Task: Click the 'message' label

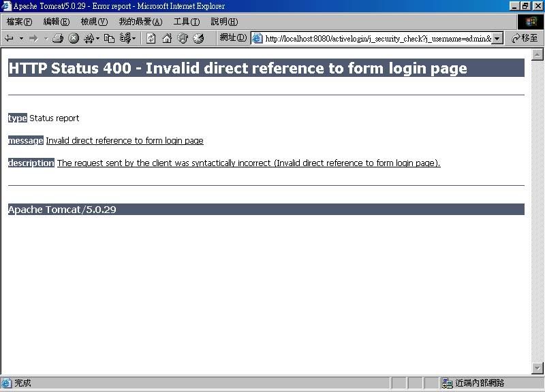Action: point(26,141)
